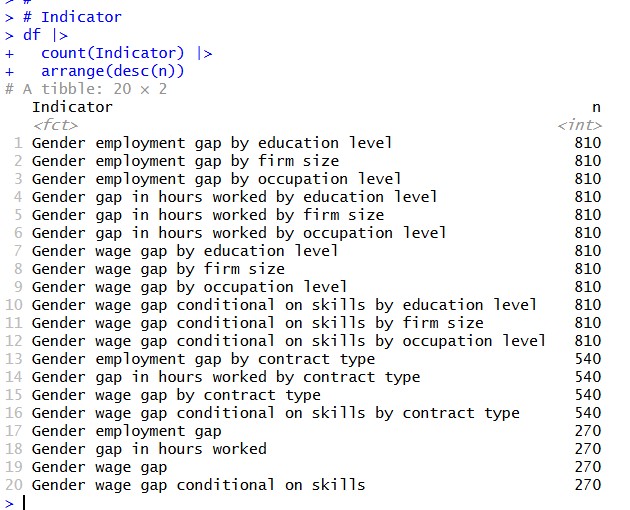Click the 'count(Indicator) |>' code line
Screen dimensions: 630x510
[126, 53]
